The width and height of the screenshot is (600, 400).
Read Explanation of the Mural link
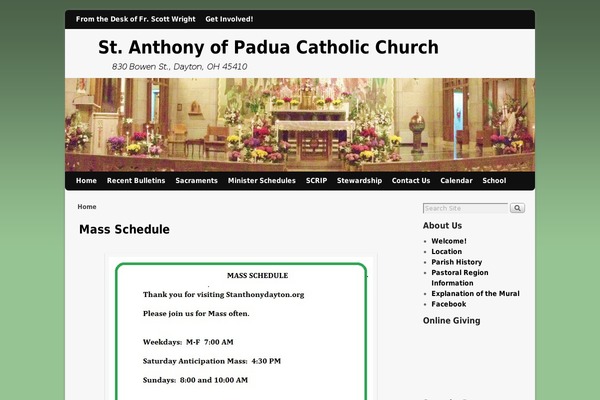[475, 294]
